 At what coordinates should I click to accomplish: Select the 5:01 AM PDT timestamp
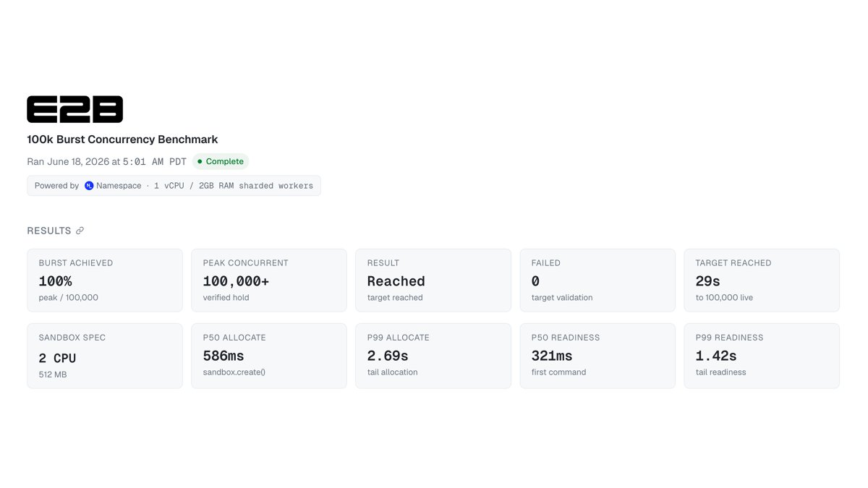pyautogui.click(x=155, y=161)
